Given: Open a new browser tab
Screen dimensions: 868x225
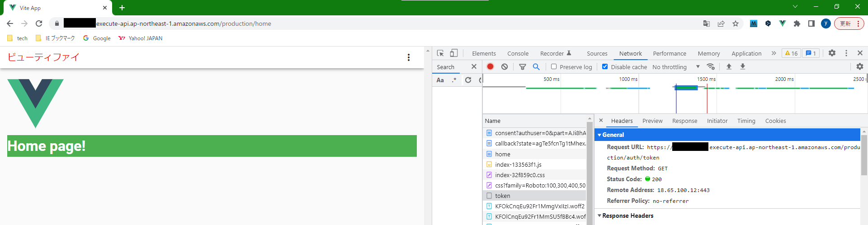Looking at the screenshot, I should (122, 8).
